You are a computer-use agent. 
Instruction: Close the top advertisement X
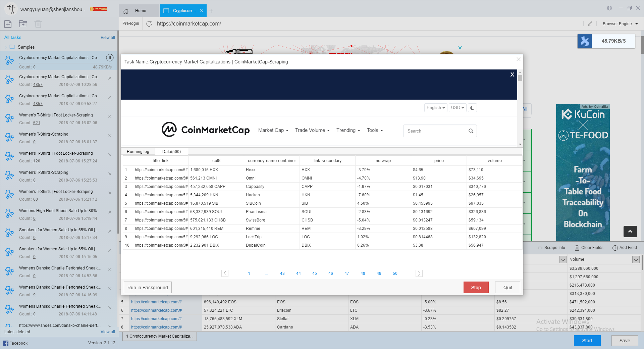point(460,48)
